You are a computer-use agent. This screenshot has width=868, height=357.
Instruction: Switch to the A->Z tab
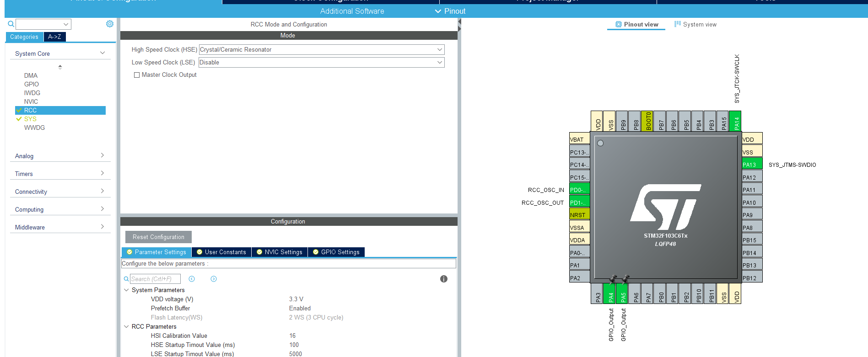[54, 37]
